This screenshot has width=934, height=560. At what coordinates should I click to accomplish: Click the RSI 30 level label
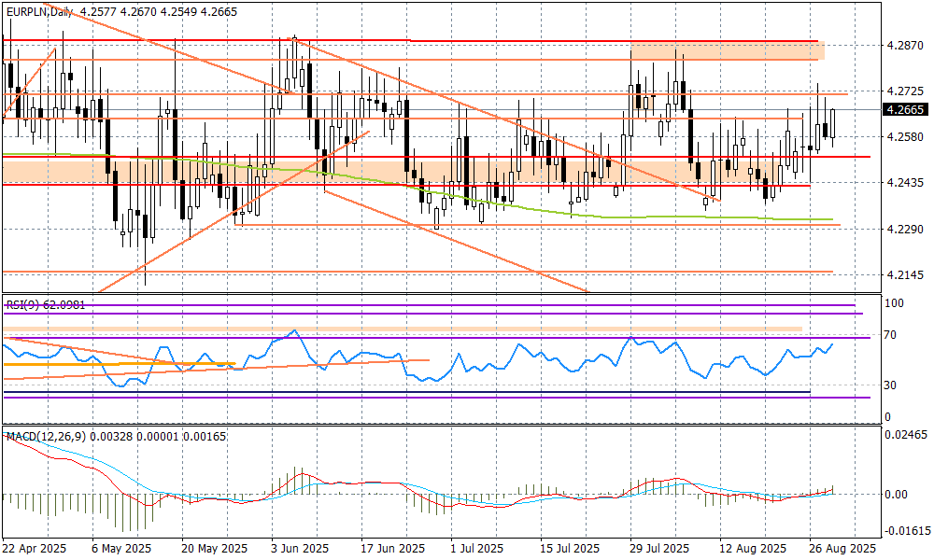pyautogui.click(x=890, y=385)
